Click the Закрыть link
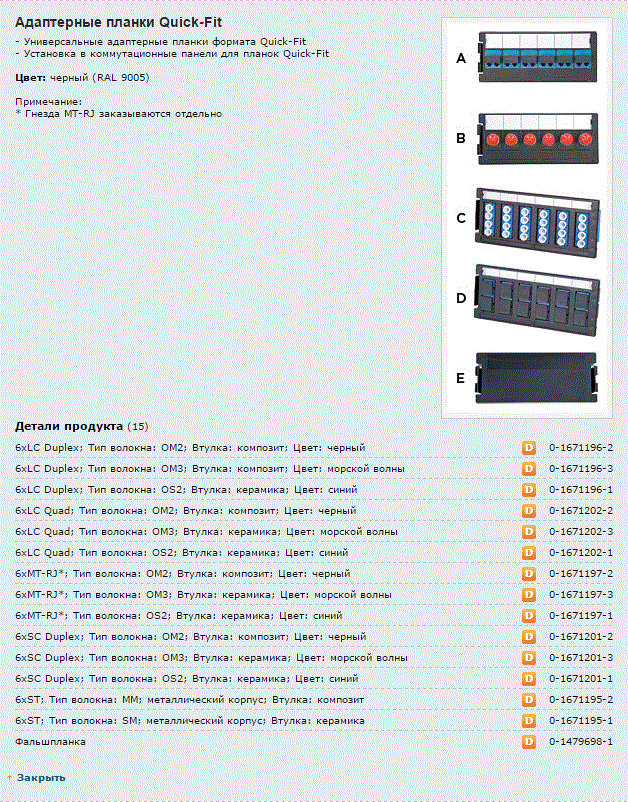 pos(41,777)
